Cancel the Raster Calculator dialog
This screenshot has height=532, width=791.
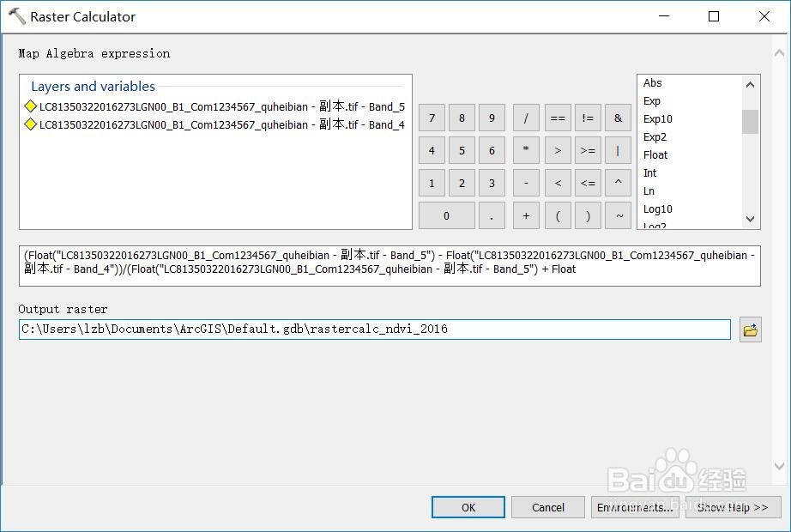[547, 507]
